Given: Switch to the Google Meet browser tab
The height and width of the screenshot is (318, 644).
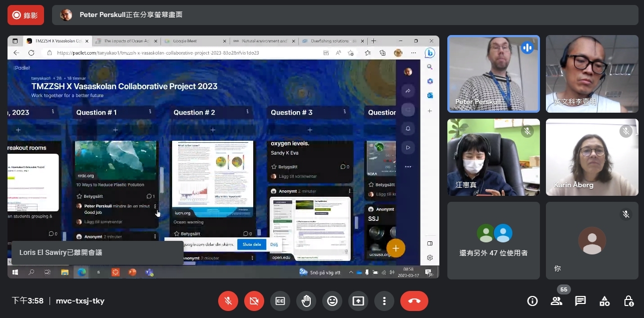Looking at the screenshot, I should pos(193,41).
